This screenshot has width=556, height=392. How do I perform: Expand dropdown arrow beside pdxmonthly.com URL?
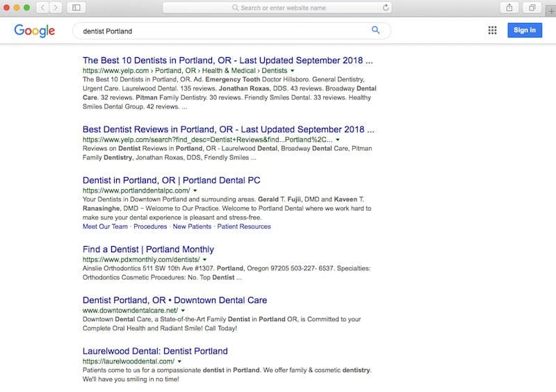click(x=204, y=259)
